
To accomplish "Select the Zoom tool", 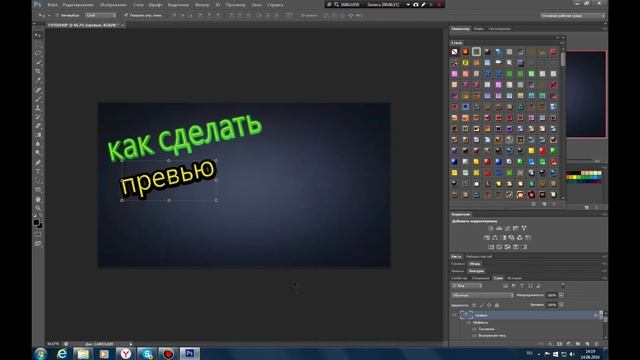I will point(38,208).
